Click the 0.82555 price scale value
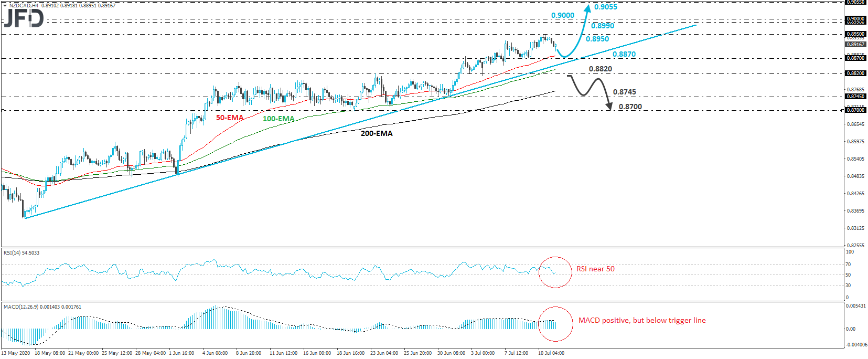The width and height of the screenshot is (868, 359). click(855, 246)
